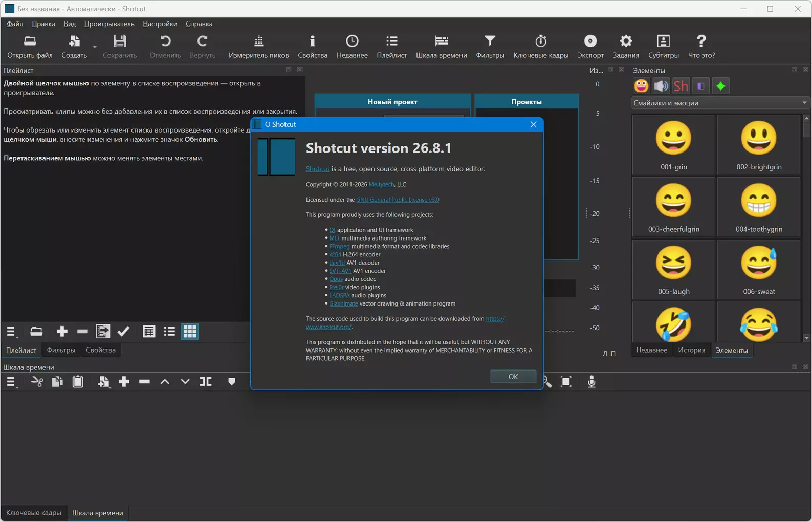Image resolution: width=812 pixels, height=522 pixels.
Task: Click the Новый проект header
Action: (392, 102)
